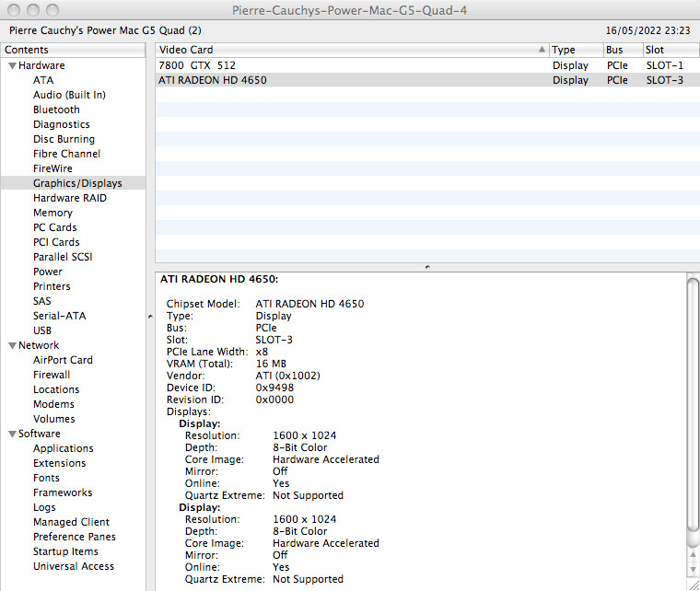
Task: Sort by the Slot column header
Action: [x=671, y=50]
